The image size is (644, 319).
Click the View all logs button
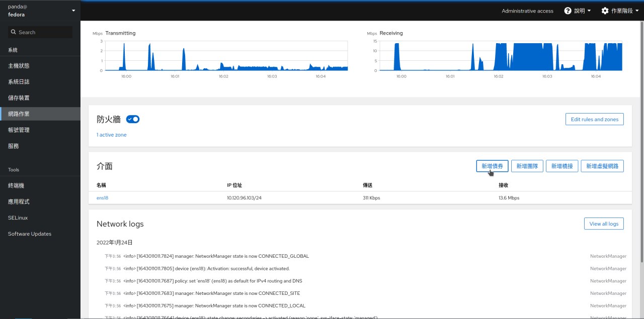pyautogui.click(x=604, y=224)
